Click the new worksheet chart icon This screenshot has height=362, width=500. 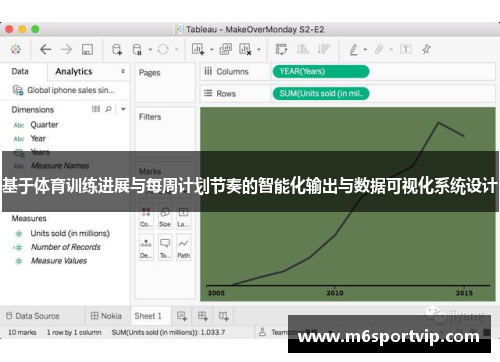tap(198, 49)
